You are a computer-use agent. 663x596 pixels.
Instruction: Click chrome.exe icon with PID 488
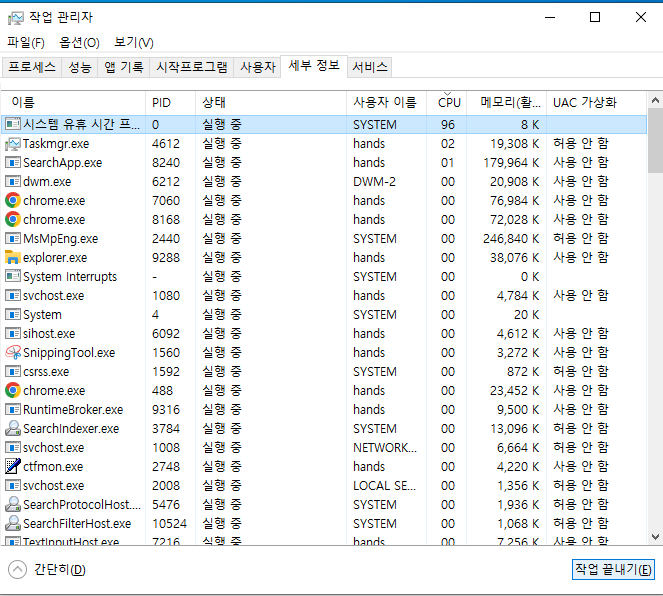click(x=13, y=391)
